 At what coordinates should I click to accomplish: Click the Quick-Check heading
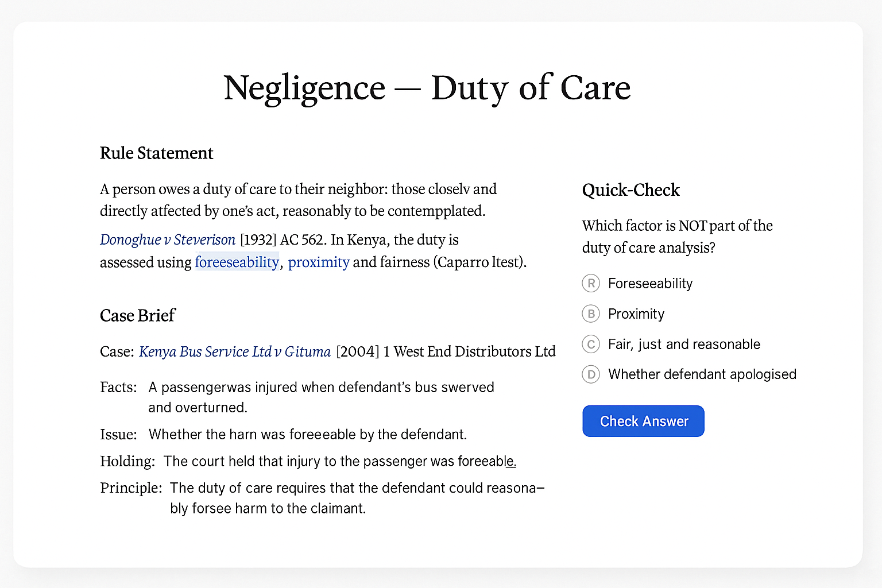630,189
